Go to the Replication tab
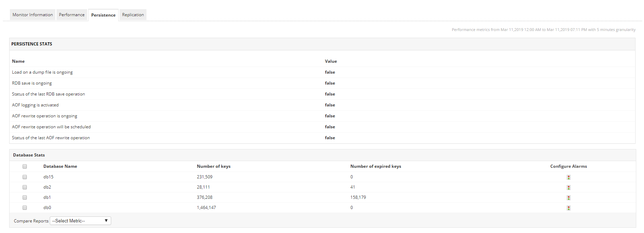The image size is (644, 233). click(133, 15)
